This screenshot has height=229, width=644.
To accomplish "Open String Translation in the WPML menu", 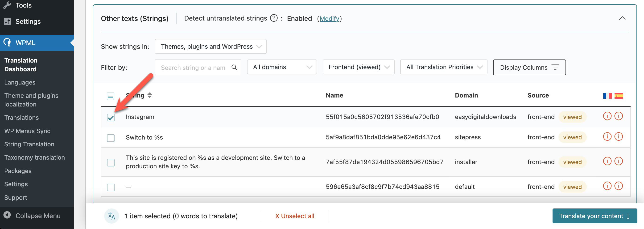I will (29, 144).
